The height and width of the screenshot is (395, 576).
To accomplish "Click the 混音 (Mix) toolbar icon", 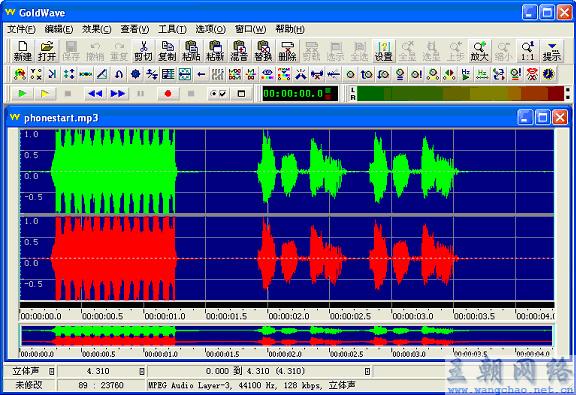I will 239,51.
